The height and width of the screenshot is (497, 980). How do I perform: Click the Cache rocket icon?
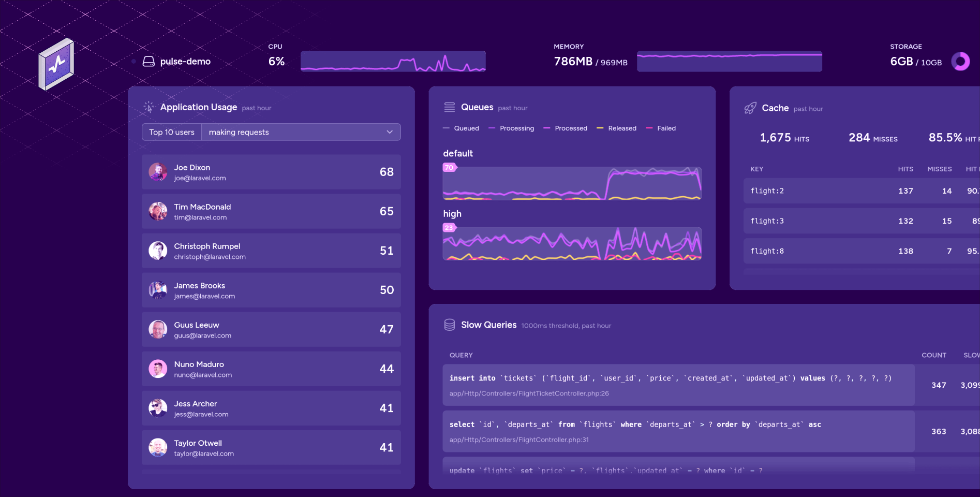tap(750, 108)
